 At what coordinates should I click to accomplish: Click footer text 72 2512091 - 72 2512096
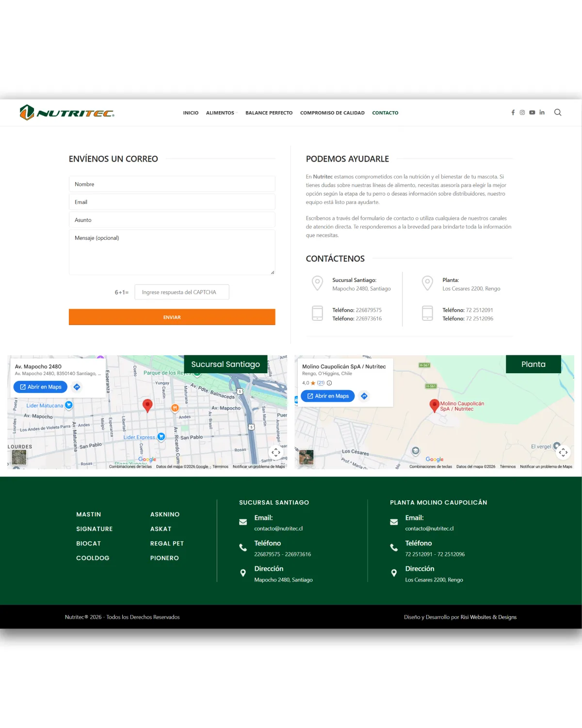point(435,554)
